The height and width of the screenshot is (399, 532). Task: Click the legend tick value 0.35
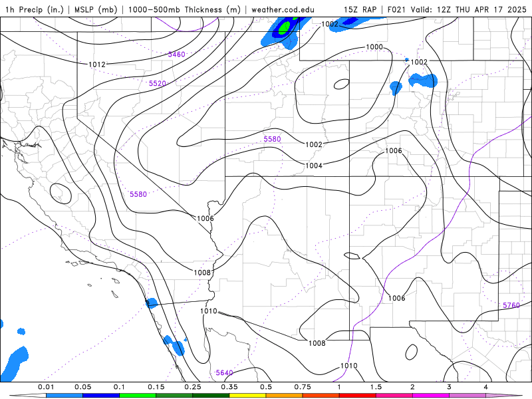[229, 387]
